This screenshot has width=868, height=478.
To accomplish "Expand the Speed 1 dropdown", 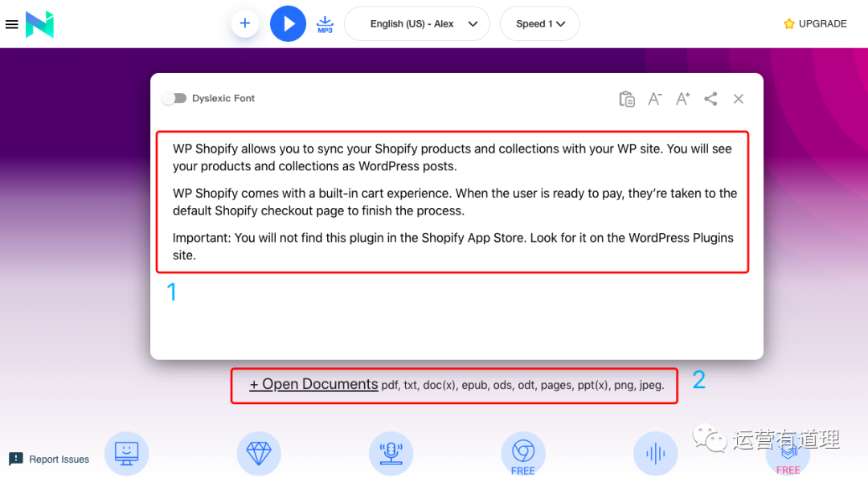I will [x=539, y=24].
